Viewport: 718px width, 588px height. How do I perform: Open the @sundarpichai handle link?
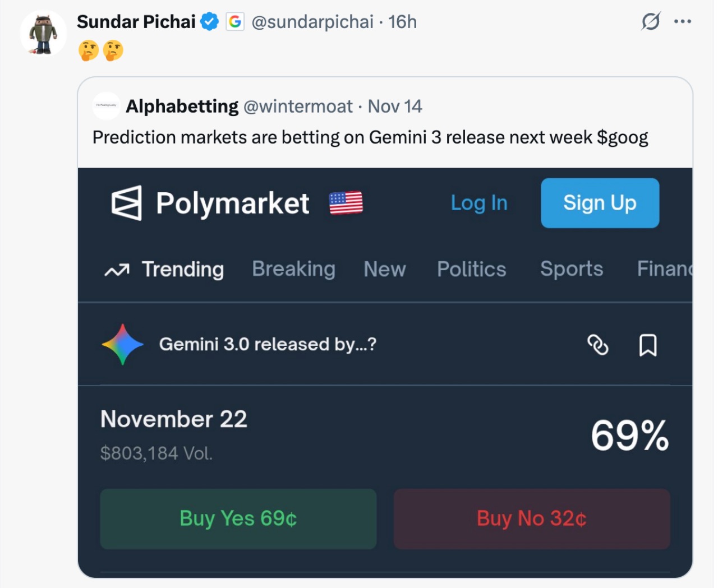[312, 22]
